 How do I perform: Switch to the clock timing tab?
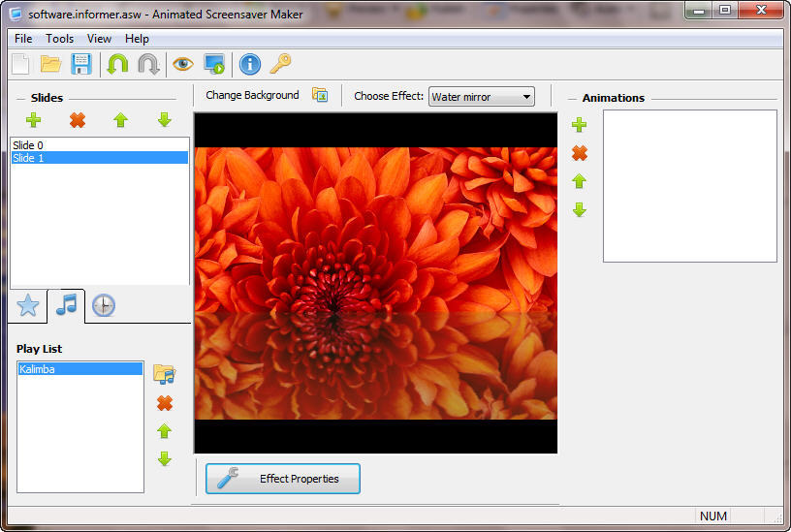(103, 306)
